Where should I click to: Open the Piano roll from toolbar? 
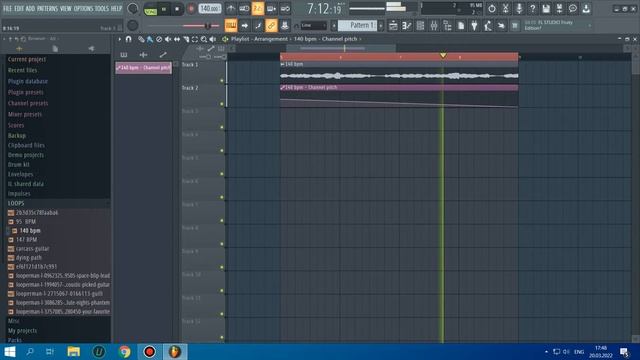(x=407, y=26)
